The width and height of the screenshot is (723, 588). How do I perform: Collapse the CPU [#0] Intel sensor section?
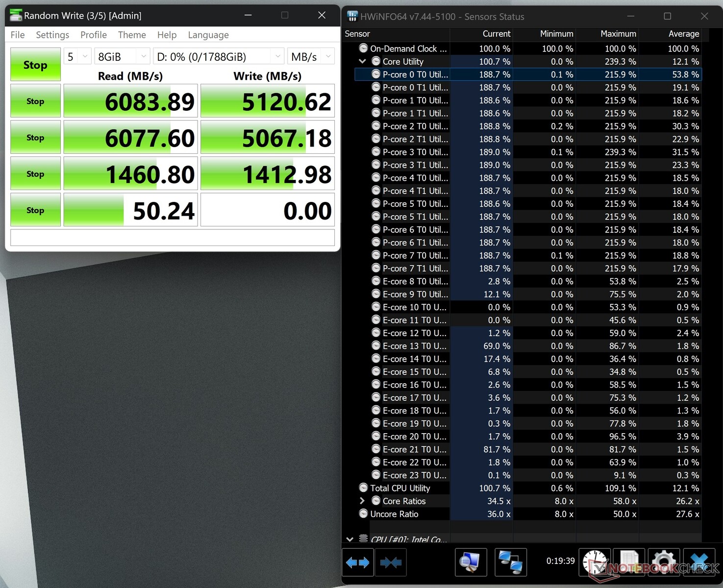(x=349, y=539)
